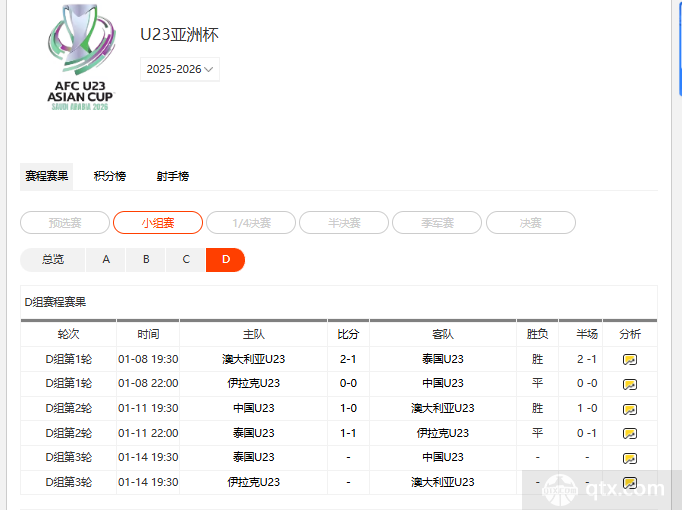Click the 客队 column header
Viewport: 682px width, 510px height.
pos(443,334)
